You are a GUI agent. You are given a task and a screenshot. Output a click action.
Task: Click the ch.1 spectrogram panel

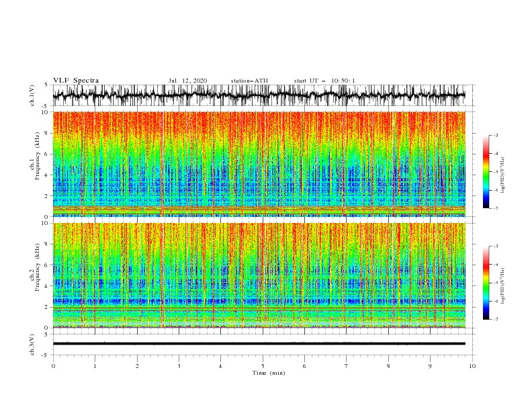(x=259, y=164)
